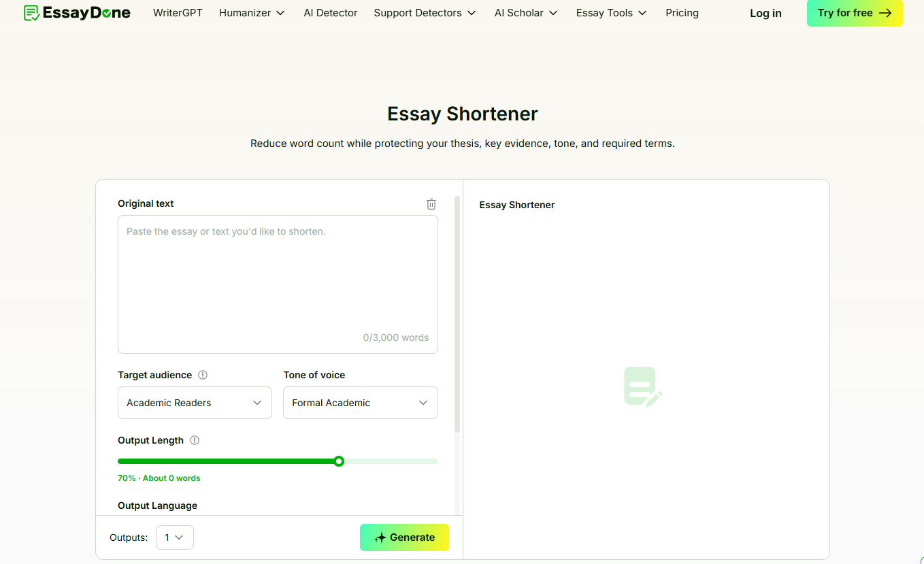The image size is (924, 564).
Task: Click the Essay Shortener page heading
Action: tap(463, 114)
